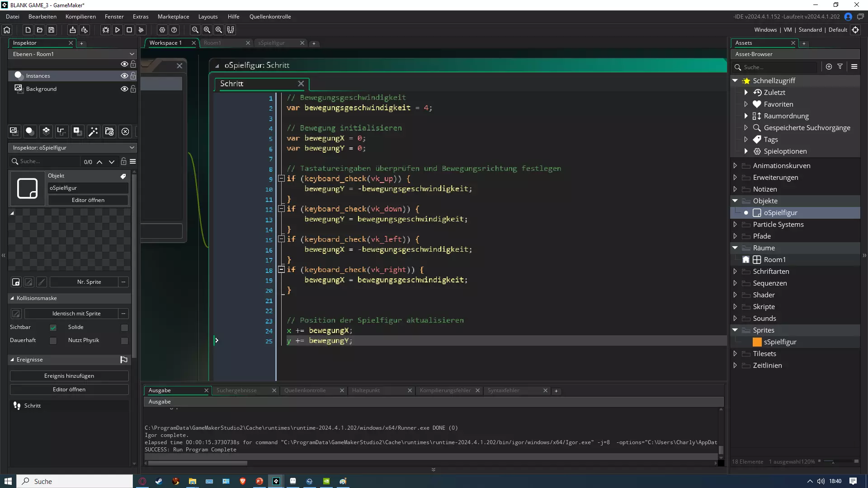Save the project with the floppy disk icon

coord(52,30)
